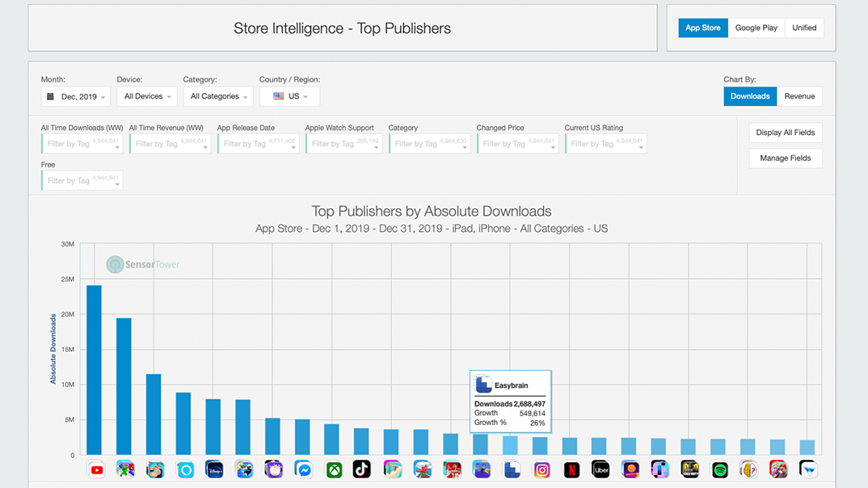Select the Instagram publisher icon

coord(541,469)
